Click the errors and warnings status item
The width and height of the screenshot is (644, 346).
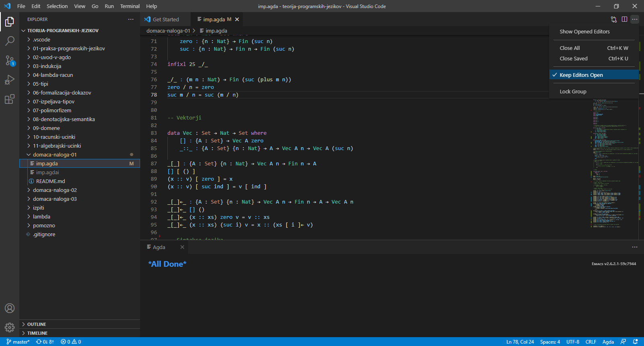(x=71, y=342)
